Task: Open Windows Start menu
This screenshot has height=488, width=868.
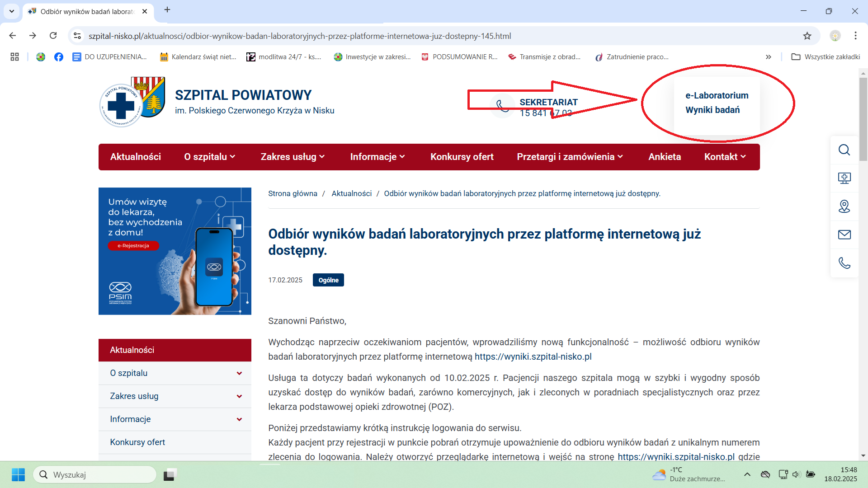Action: pos(18,475)
